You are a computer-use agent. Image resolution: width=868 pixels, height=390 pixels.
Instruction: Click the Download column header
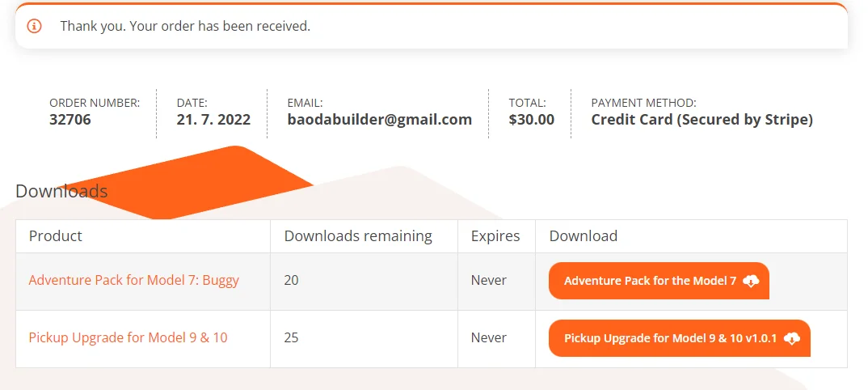click(583, 236)
